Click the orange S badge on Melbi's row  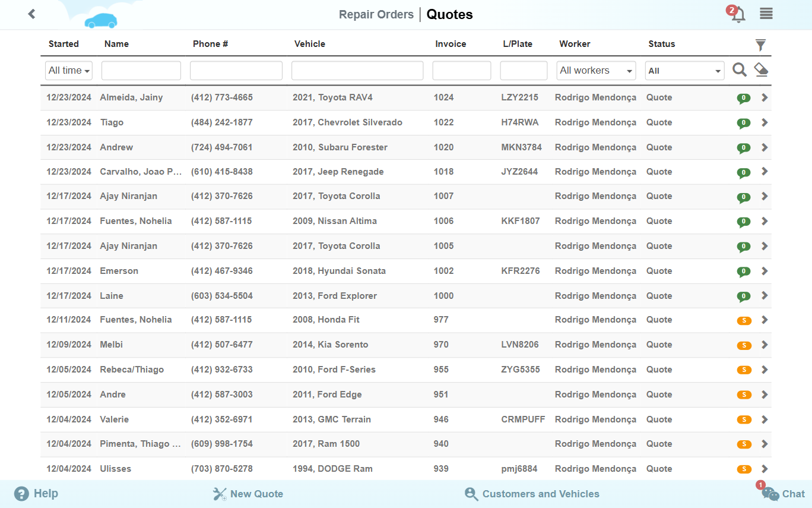pos(744,345)
